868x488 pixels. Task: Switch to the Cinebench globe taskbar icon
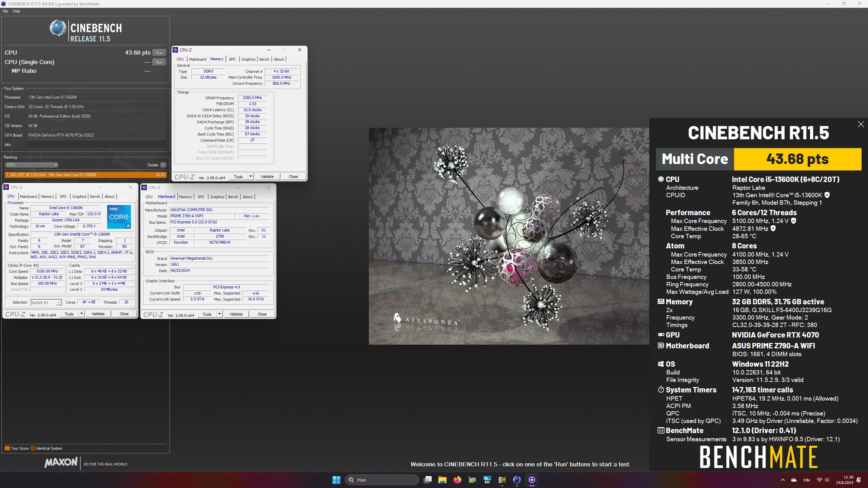click(517, 480)
